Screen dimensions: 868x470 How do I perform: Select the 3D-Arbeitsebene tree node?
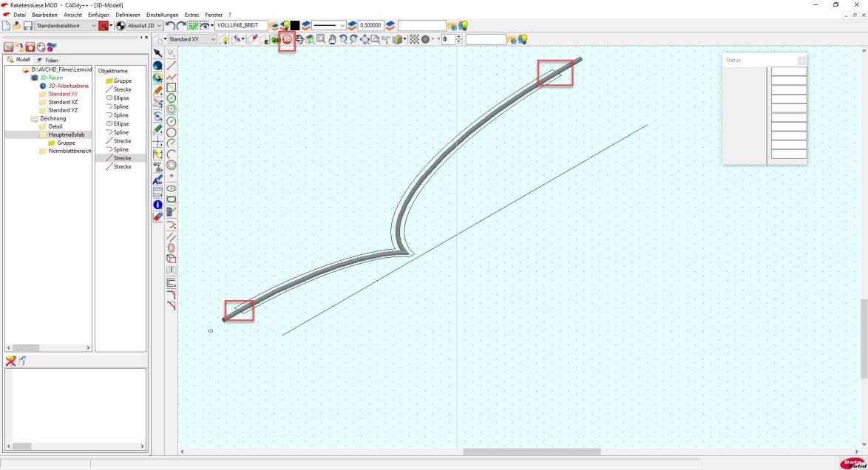click(68, 86)
